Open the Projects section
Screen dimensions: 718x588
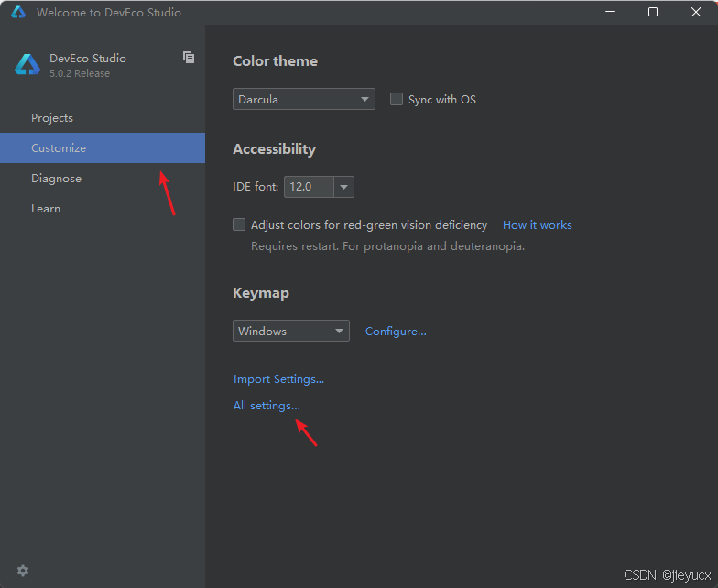point(103,117)
